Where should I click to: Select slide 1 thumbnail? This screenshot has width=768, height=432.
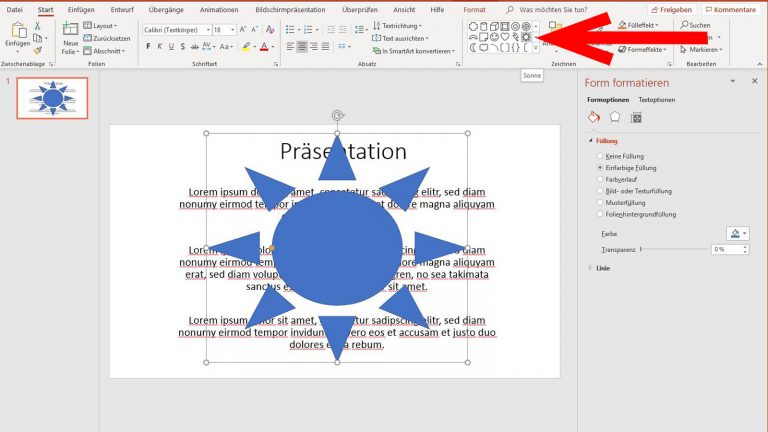[52, 98]
